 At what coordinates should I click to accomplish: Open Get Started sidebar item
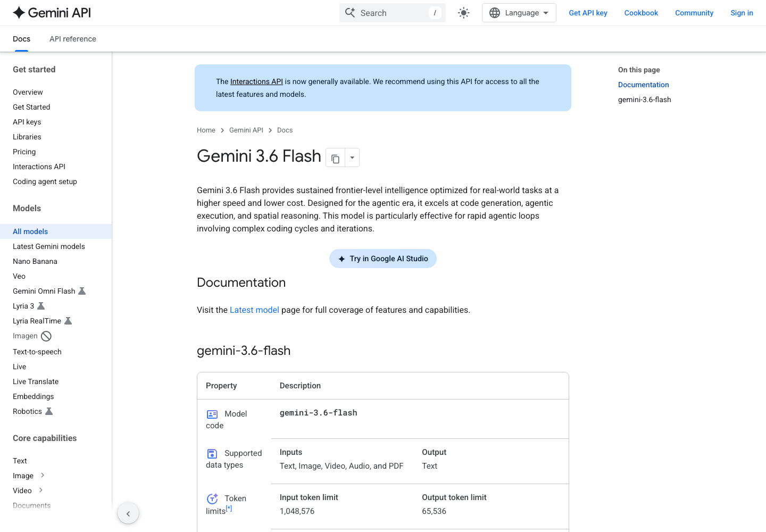(31, 107)
